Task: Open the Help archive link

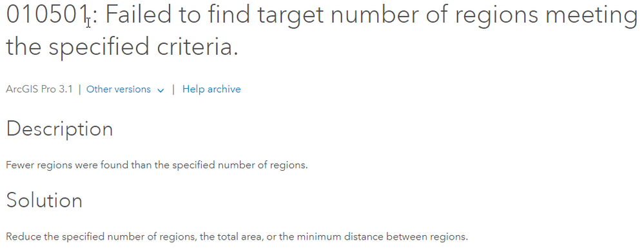Action: point(211,89)
